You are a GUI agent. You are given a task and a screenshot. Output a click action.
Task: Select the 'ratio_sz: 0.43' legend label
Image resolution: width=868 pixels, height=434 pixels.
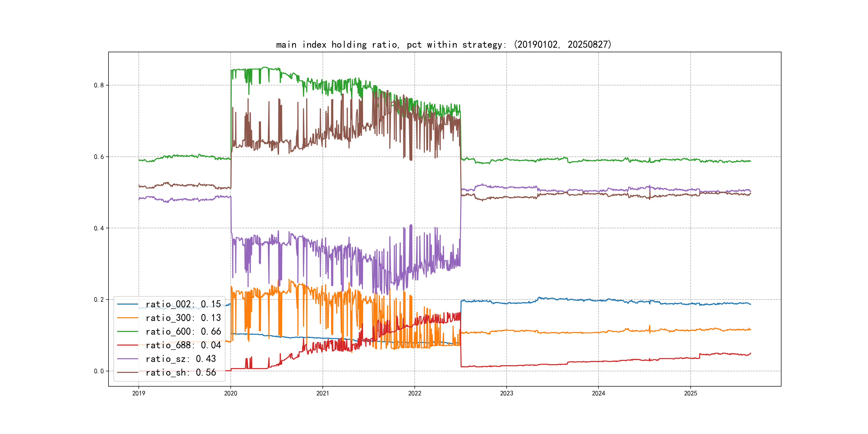181,359
